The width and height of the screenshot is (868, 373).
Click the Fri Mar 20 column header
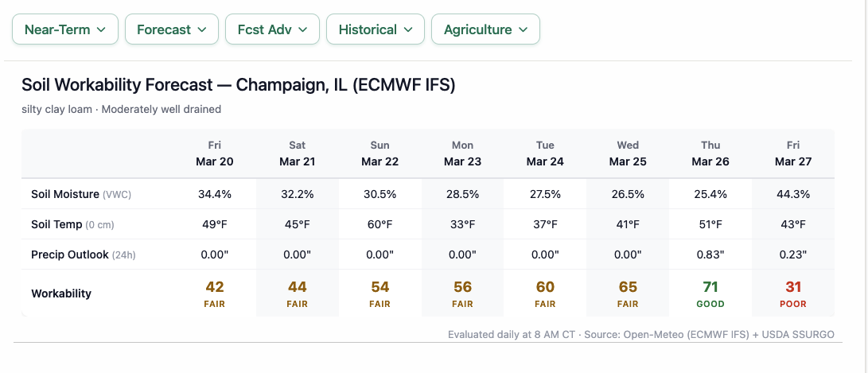[x=215, y=153]
